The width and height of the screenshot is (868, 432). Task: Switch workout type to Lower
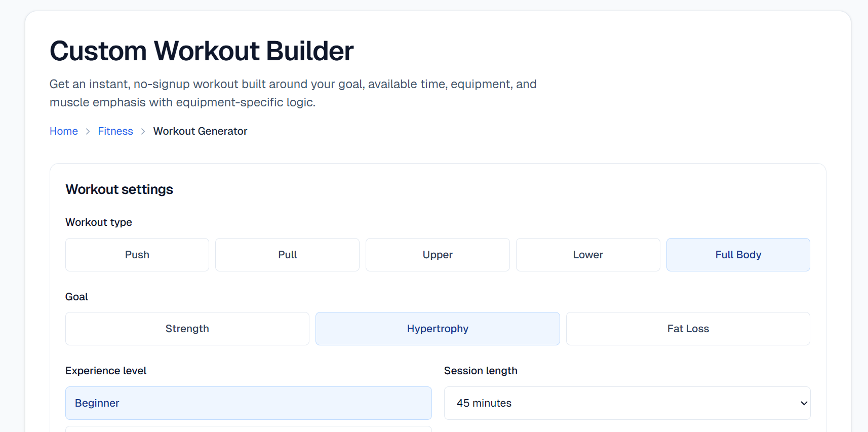587,255
